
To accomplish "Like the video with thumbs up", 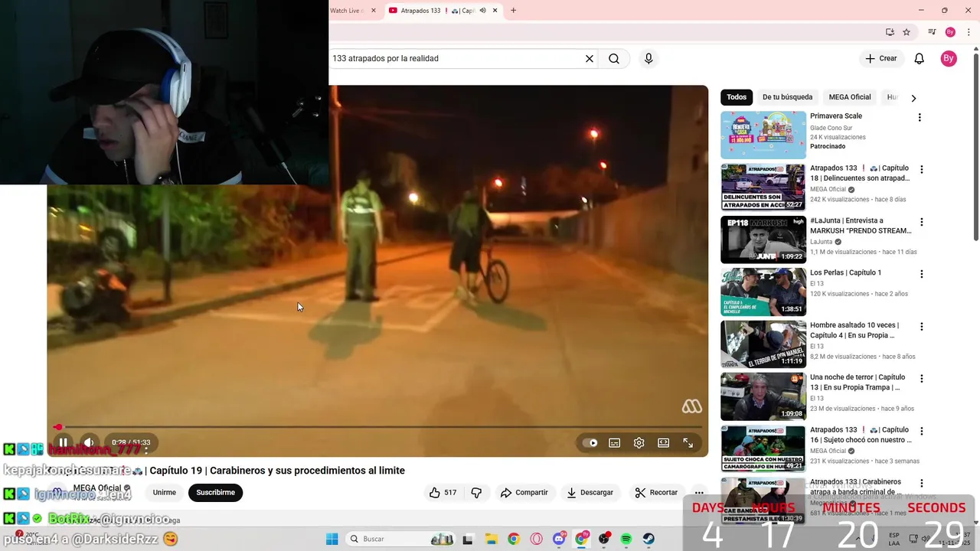I will tap(443, 493).
